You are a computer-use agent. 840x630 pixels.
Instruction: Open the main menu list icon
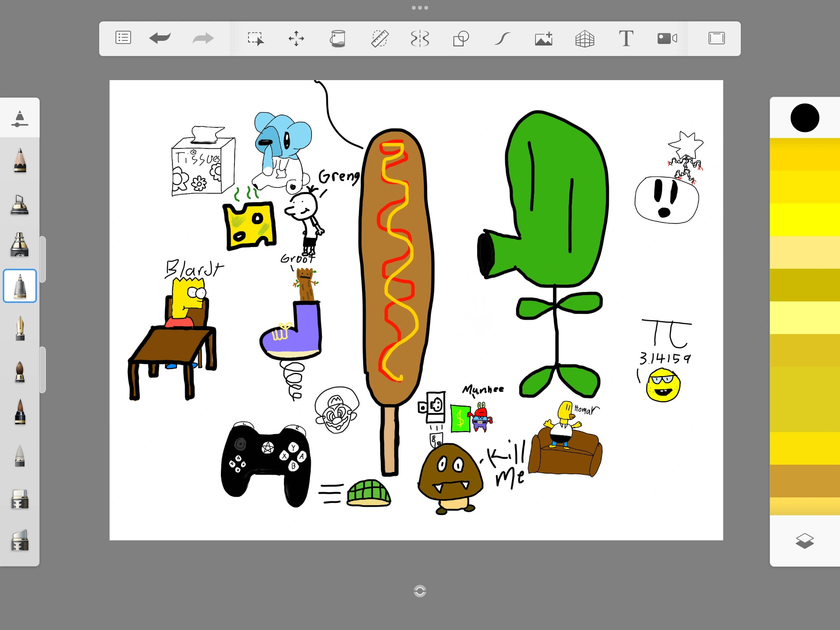123,38
